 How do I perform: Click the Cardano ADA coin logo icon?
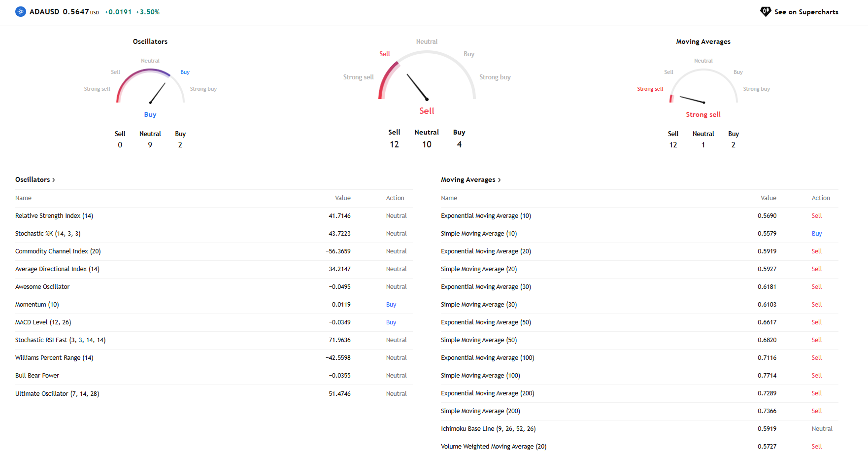coord(21,12)
